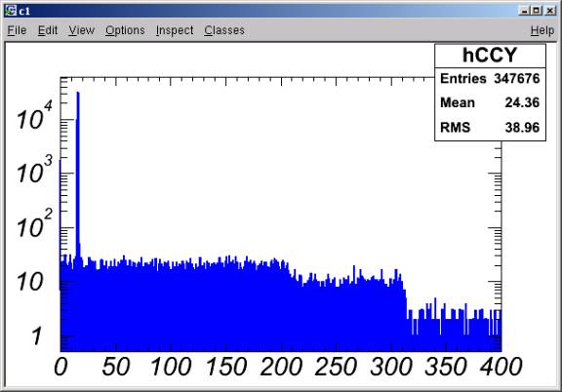Click the x-axis label 350
Image resolution: width=562 pixels, height=392 pixels.
(x=446, y=367)
